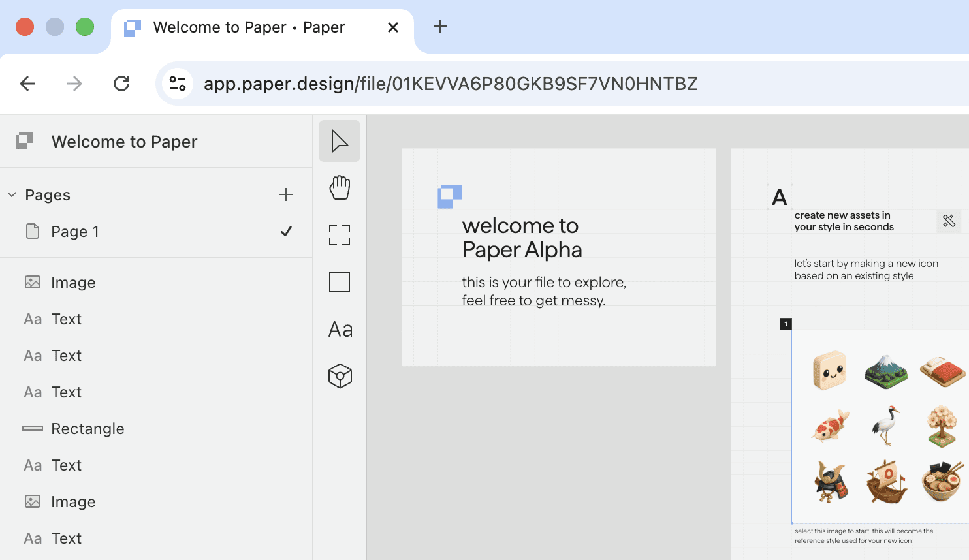Collapse the Pages section
Screen dimensions: 969x560
click(12, 194)
